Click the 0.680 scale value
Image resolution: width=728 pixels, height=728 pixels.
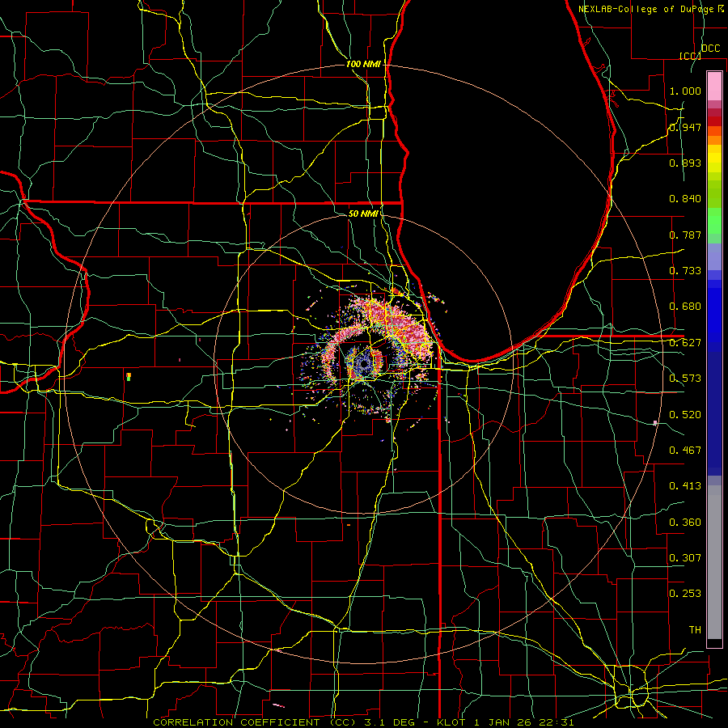(x=685, y=307)
